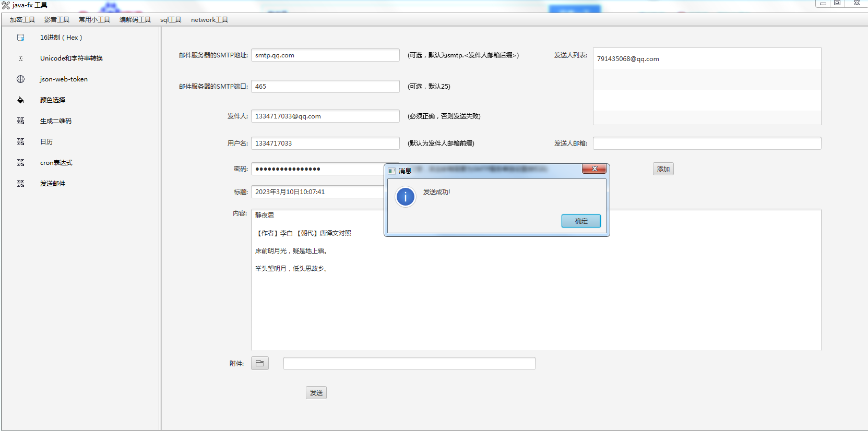
Task: Close the 消息 dialog with the X
Action: point(594,169)
